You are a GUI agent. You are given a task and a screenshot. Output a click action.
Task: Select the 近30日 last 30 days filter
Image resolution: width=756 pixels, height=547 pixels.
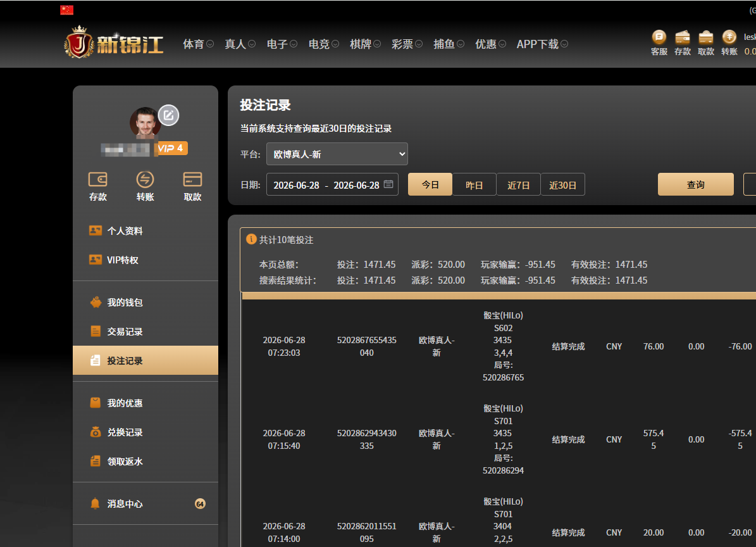[x=562, y=185]
